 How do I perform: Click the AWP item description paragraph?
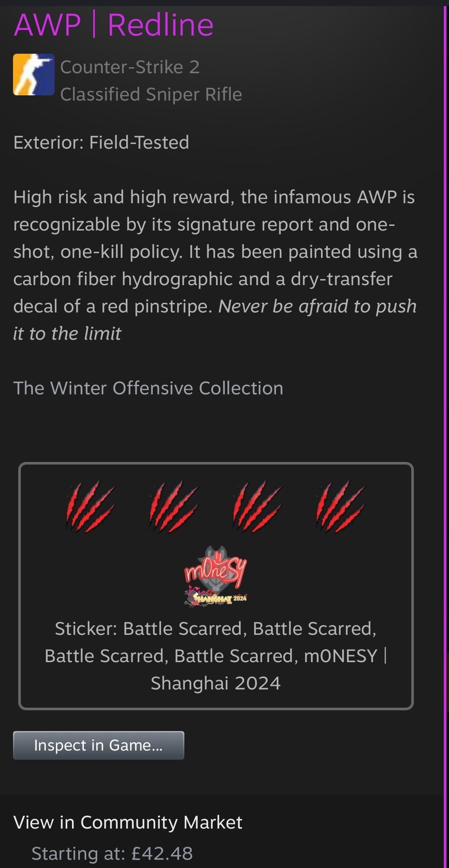point(215,265)
